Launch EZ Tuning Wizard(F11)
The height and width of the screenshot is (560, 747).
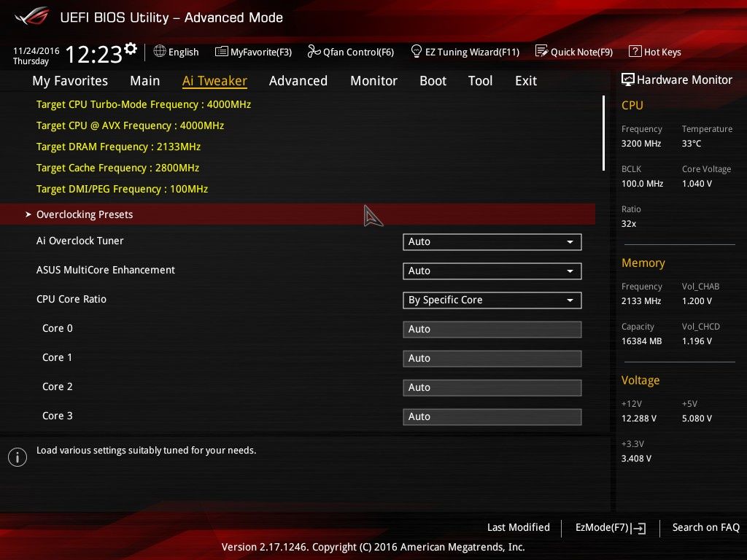click(472, 52)
